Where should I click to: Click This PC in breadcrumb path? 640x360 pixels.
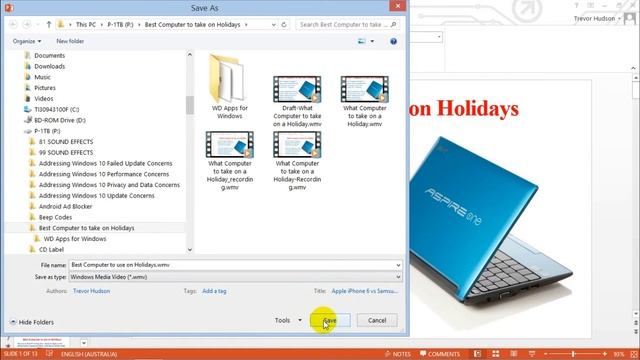pos(86,24)
